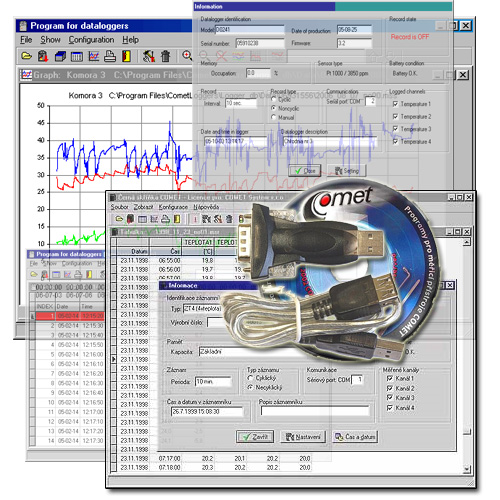Screen dimensions: 500x500
Task: Click the Model field in Information dialog
Action: 250,30
